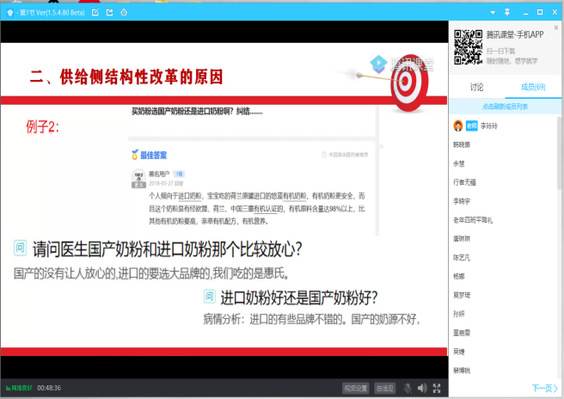Open 视频设置 video settings
Image resolution: width=564 pixels, height=399 pixels.
coord(355,388)
